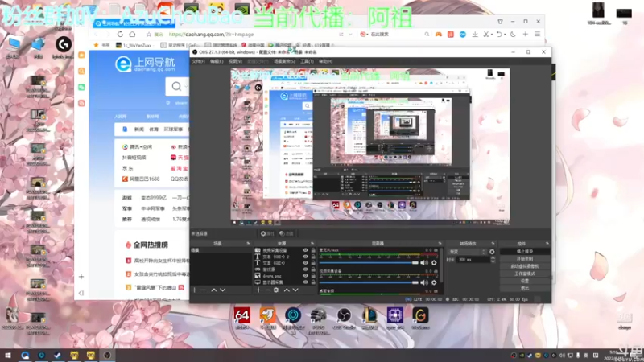Open transition properties gear icon
The height and width of the screenshot is (362, 644).
[492, 252]
